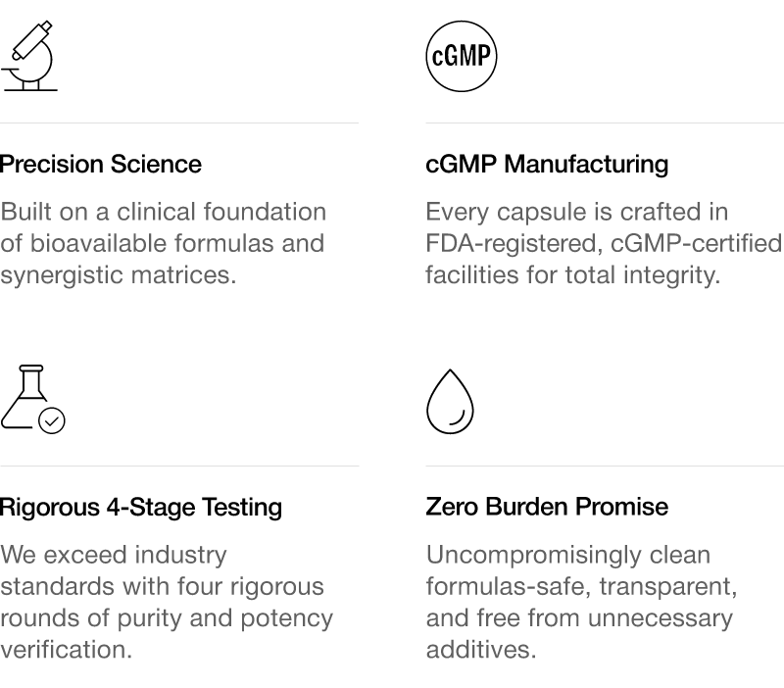Click the "Every capsule is crafted in" line
784x688 pixels.
[576, 212]
